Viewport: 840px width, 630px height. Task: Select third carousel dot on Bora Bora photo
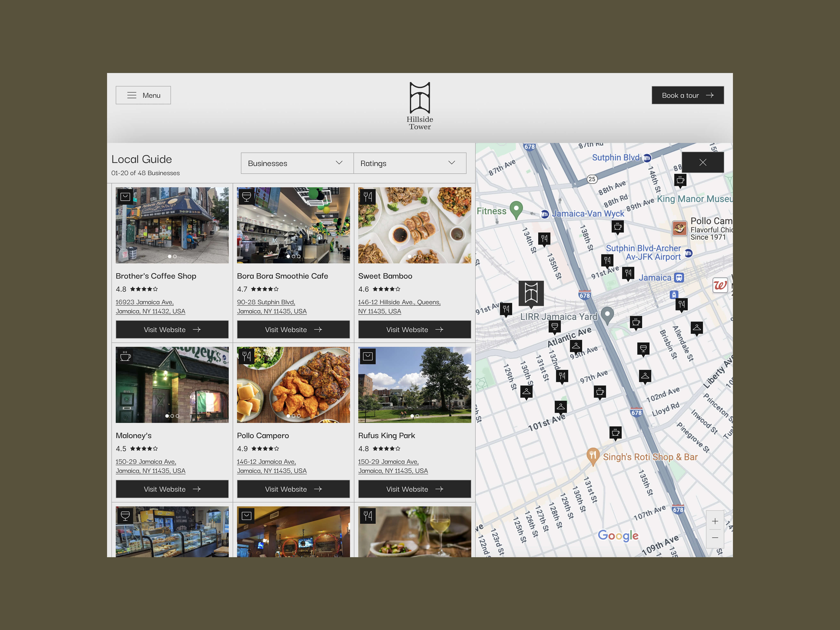[299, 257]
